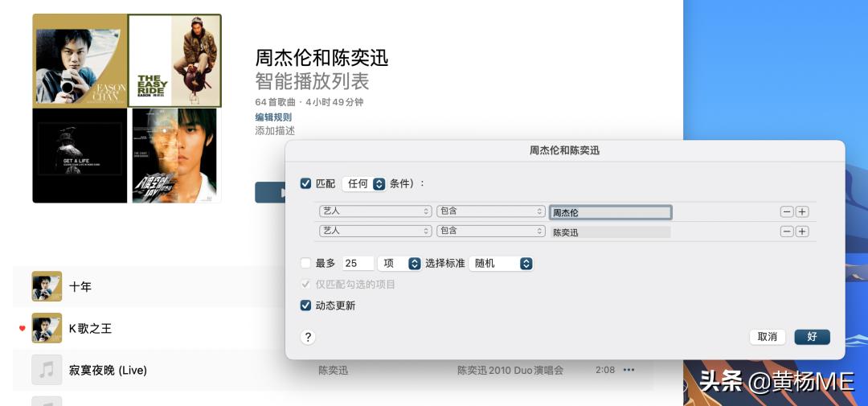
Task: Open the 艺人 field dropdown in the 陈奕迅 rule
Action: (375, 231)
